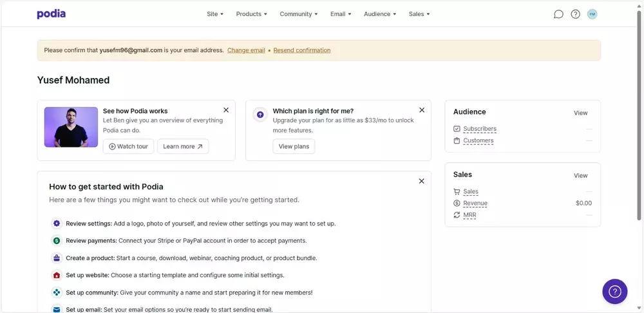Screen dimensions: 644x313
Task: Close the How to get started panel
Action: 421,181
